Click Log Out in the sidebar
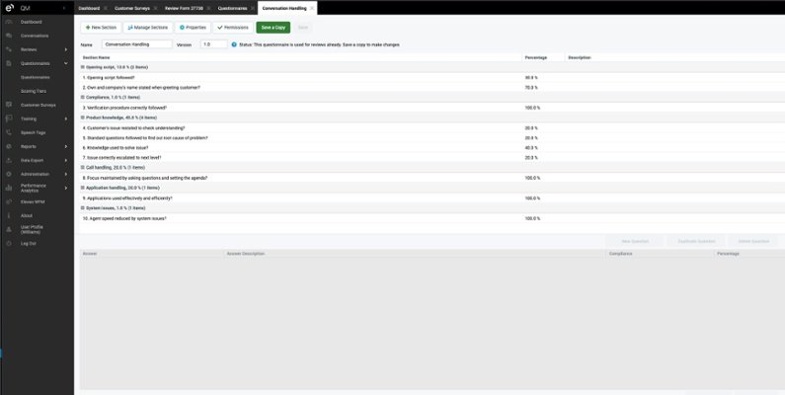The width and height of the screenshot is (785, 395). [x=29, y=243]
